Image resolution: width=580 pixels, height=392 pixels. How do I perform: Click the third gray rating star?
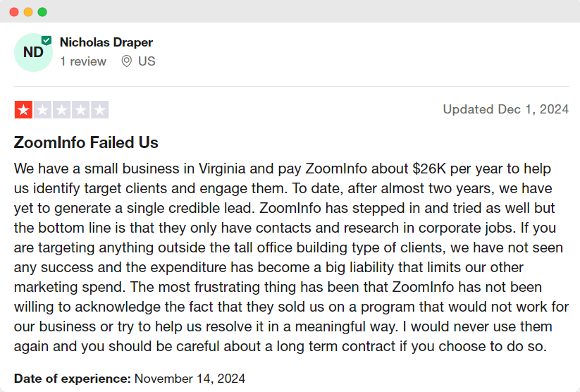click(62, 110)
